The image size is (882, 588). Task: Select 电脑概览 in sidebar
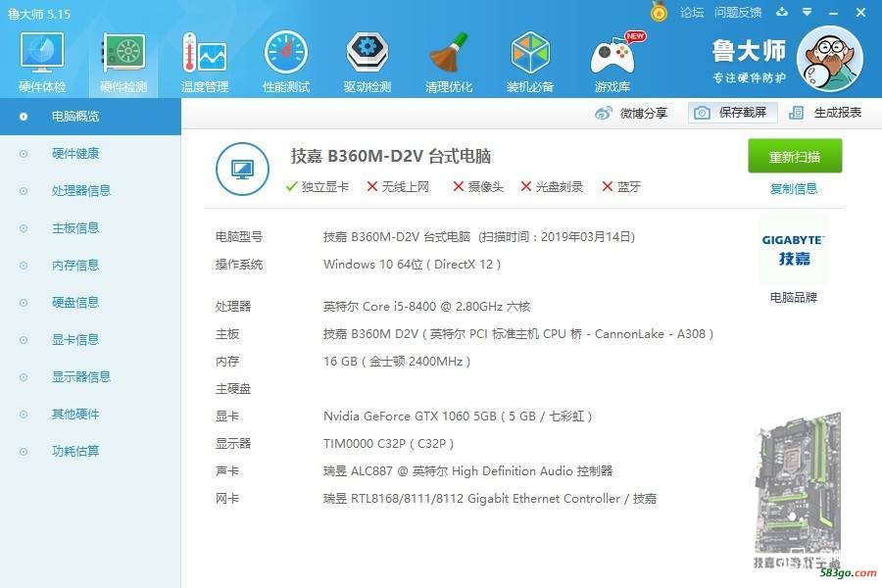coord(90,117)
